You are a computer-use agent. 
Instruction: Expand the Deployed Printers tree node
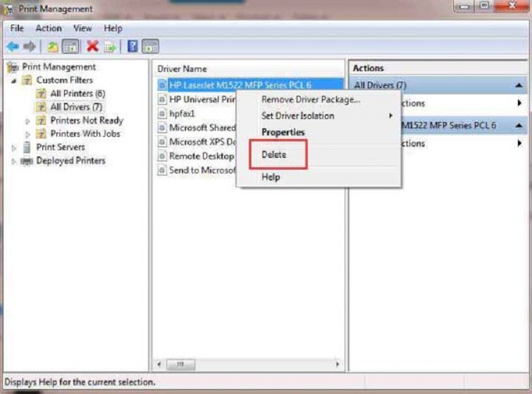[15, 161]
